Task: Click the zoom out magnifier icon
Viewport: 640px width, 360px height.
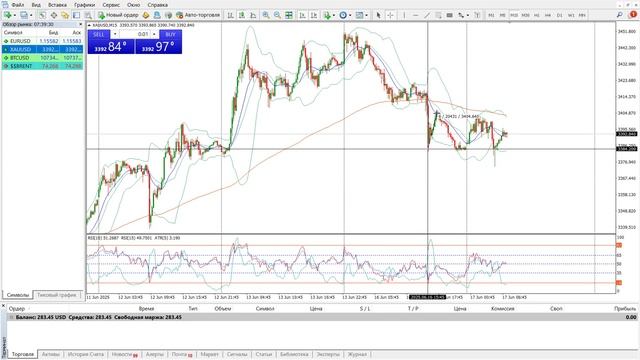Action: click(277, 15)
